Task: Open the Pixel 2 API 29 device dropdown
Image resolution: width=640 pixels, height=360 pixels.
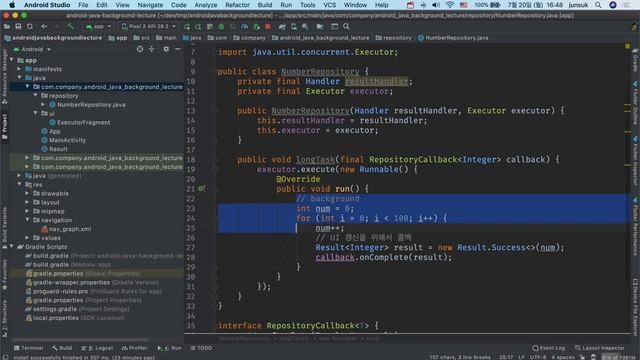Action: click(149, 27)
